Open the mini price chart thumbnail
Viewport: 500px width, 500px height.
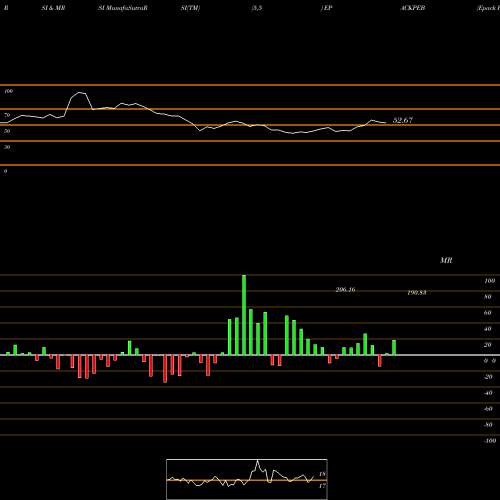click(247, 479)
